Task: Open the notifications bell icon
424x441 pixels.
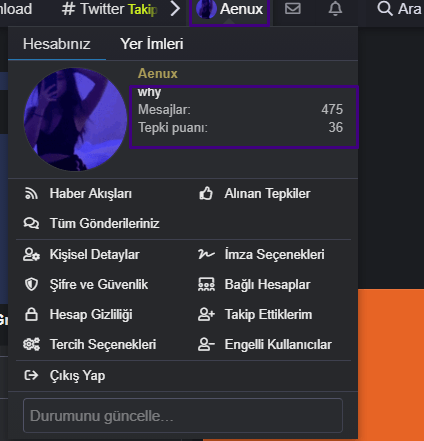Action: pos(335,9)
